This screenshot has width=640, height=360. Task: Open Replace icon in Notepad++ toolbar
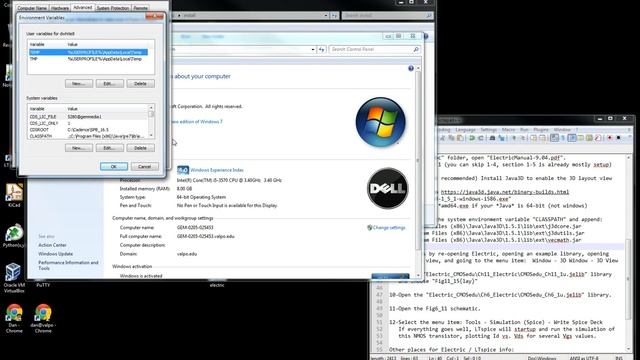point(501,138)
